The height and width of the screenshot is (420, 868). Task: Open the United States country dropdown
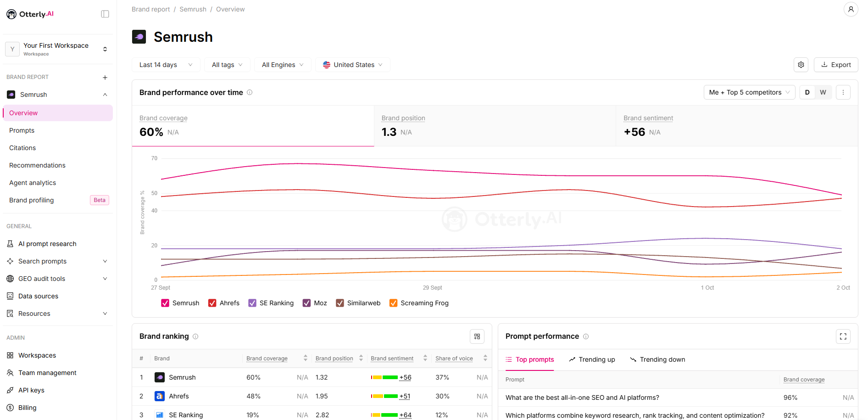point(352,65)
